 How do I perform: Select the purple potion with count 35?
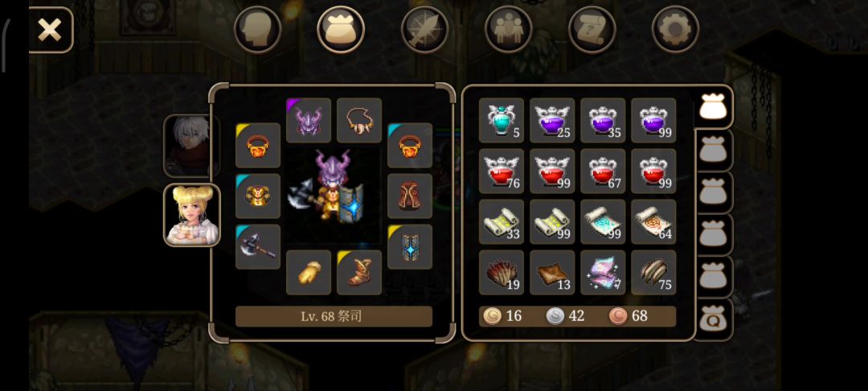coord(603,120)
